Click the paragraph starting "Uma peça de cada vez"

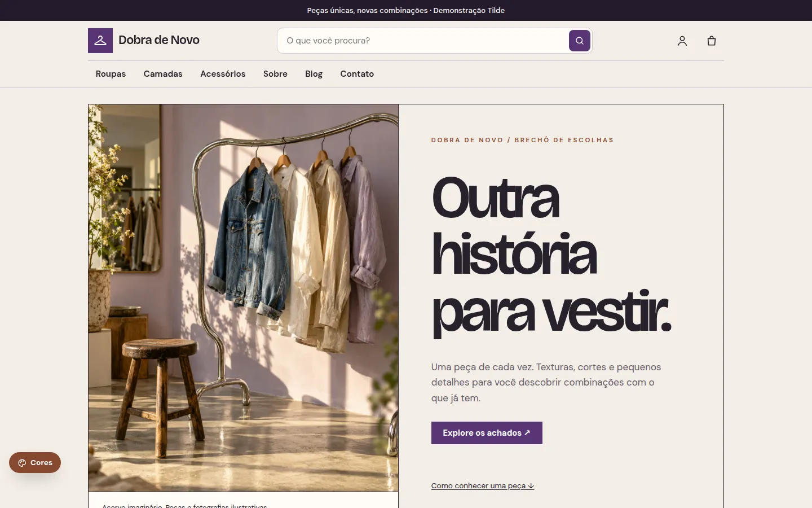[x=546, y=382]
